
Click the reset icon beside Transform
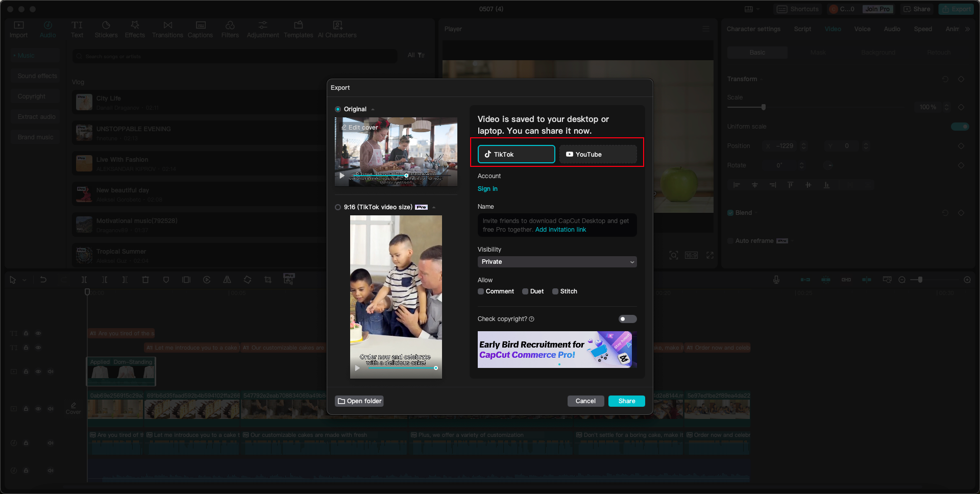tap(945, 79)
